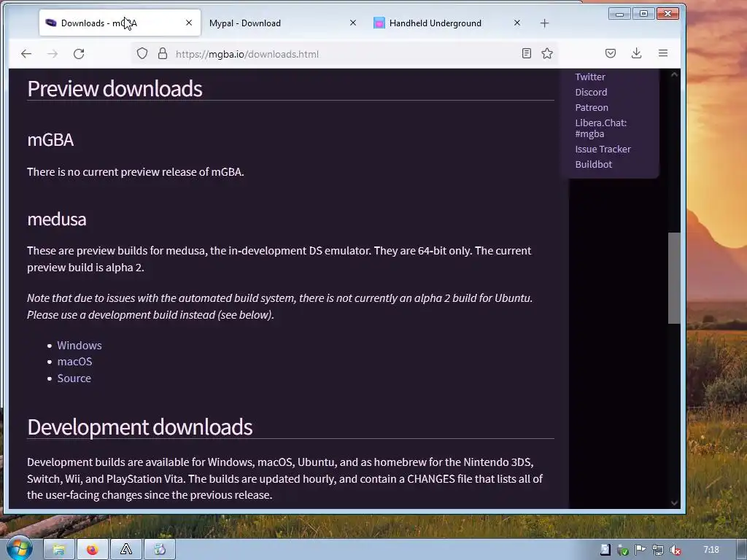Click the fourth pinned taskbar application icon
The height and width of the screenshot is (560, 747).
(x=160, y=550)
